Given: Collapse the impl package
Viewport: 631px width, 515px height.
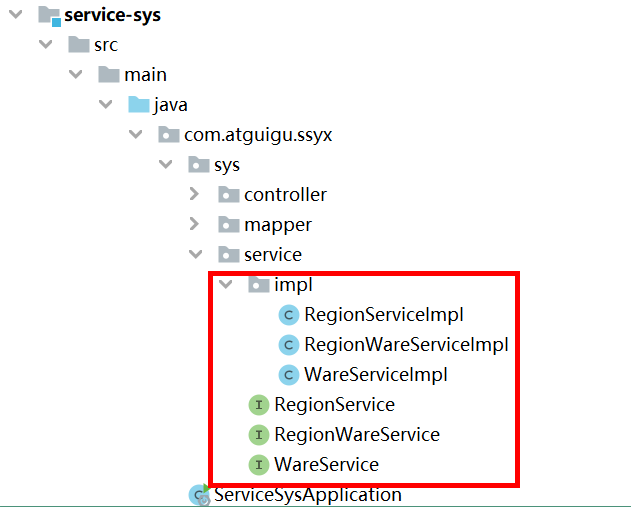Looking at the screenshot, I should coord(226,285).
